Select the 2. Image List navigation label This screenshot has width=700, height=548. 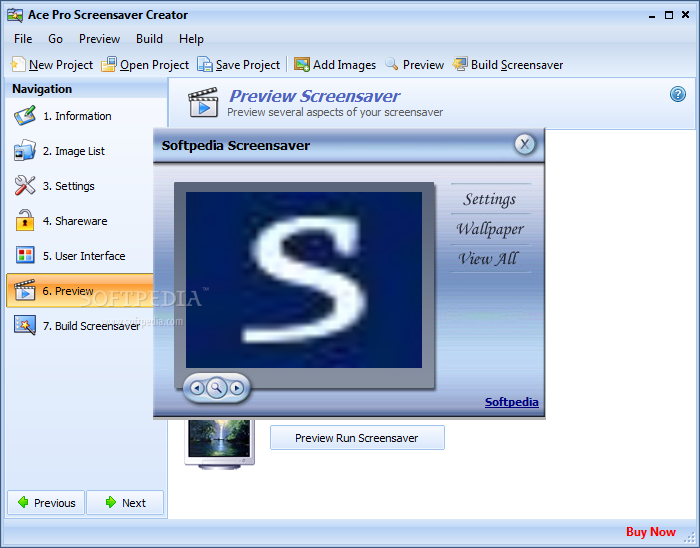[x=74, y=151]
